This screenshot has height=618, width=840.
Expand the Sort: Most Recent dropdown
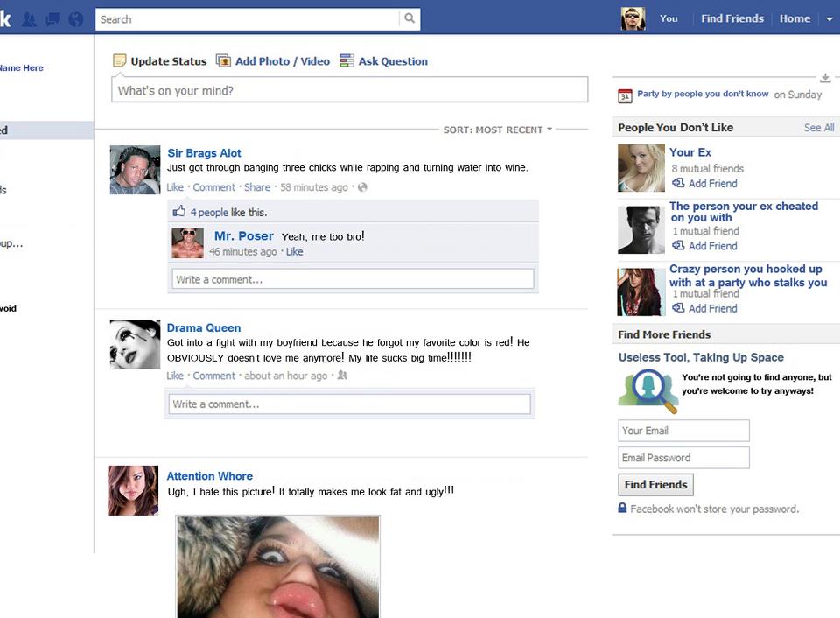[x=498, y=130]
